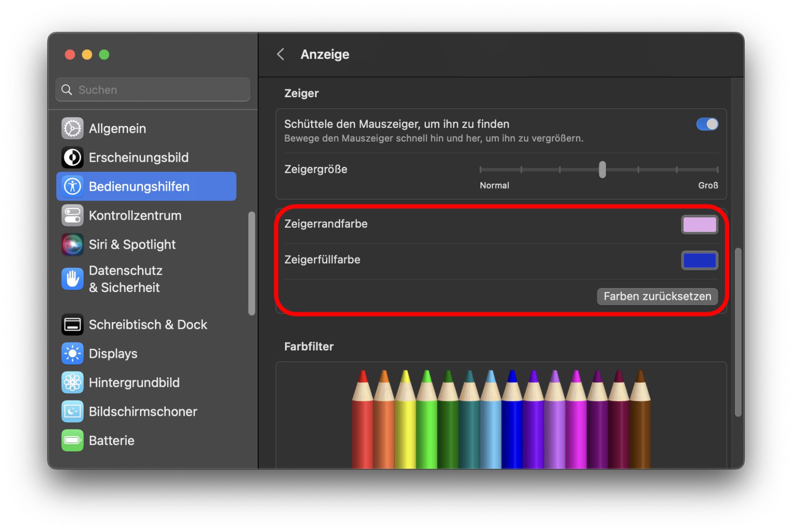Image resolution: width=792 pixels, height=532 pixels.
Task: Click the Suchen search field
Action: point(153,90)
